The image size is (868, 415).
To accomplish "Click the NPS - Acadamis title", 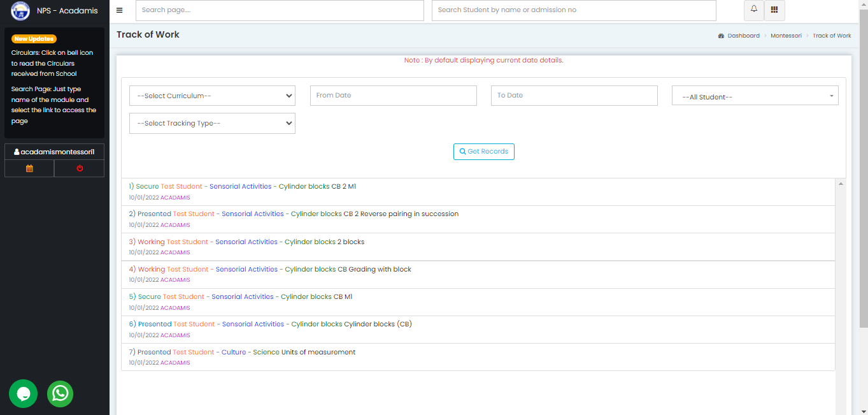I will click(x=68, y=11).
